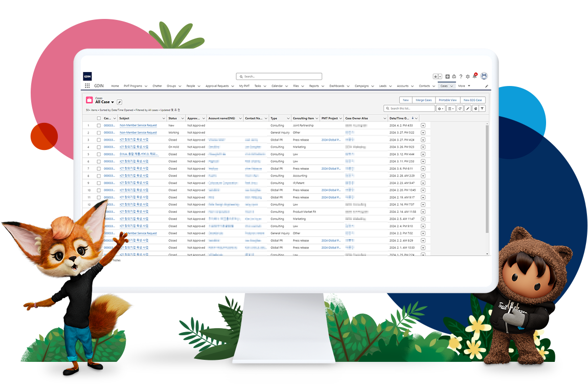Open List View Controls gear
The image size is (588, 389).
pyautogui.click(x=440, y=109)
